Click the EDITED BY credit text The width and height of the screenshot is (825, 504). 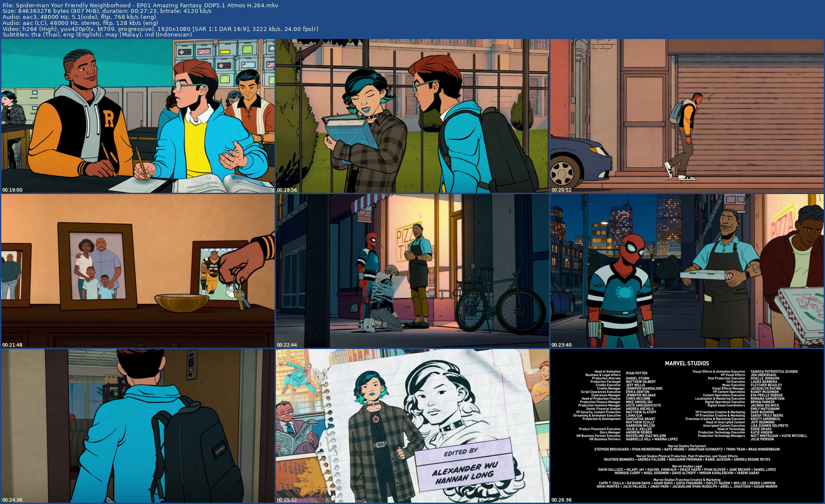coord(461,452)
